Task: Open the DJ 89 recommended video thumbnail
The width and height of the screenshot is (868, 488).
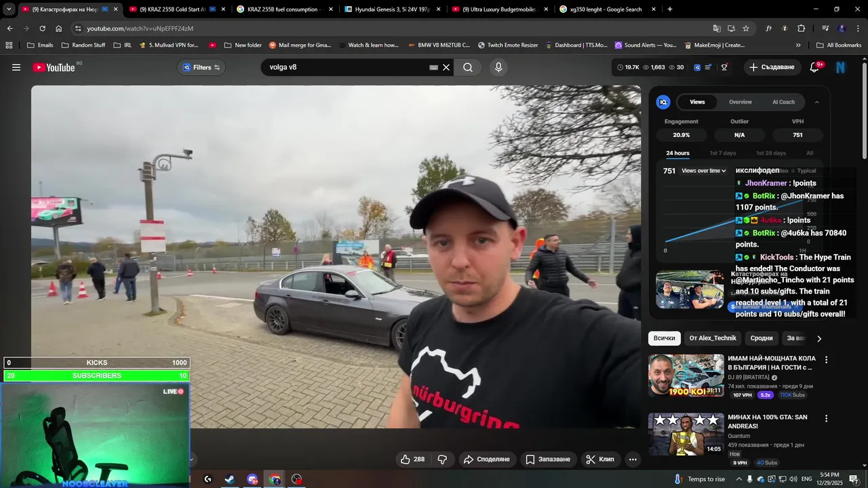Action: click(x=686, y=375)
